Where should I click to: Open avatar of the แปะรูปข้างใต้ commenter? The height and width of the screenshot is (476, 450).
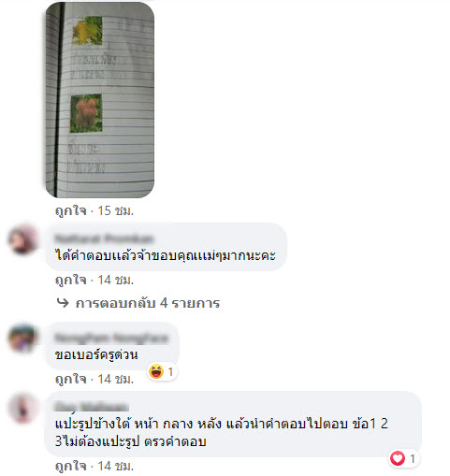click(x=22, y=408)
